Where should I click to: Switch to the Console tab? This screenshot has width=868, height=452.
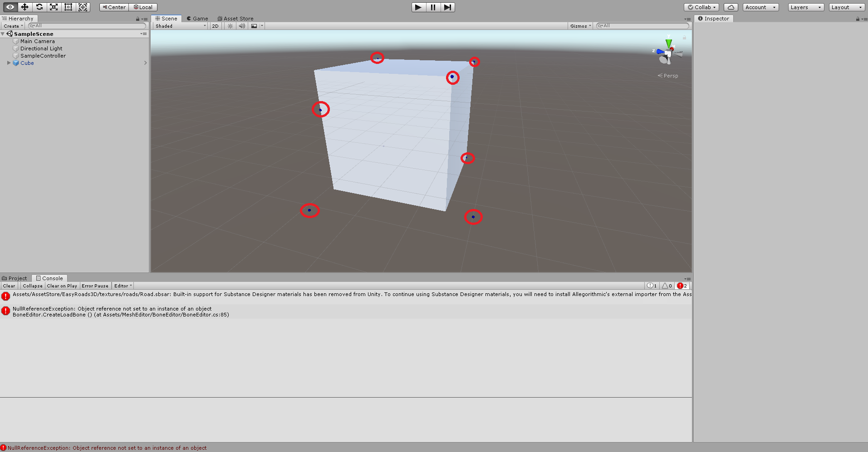click(x=49, y=278)
